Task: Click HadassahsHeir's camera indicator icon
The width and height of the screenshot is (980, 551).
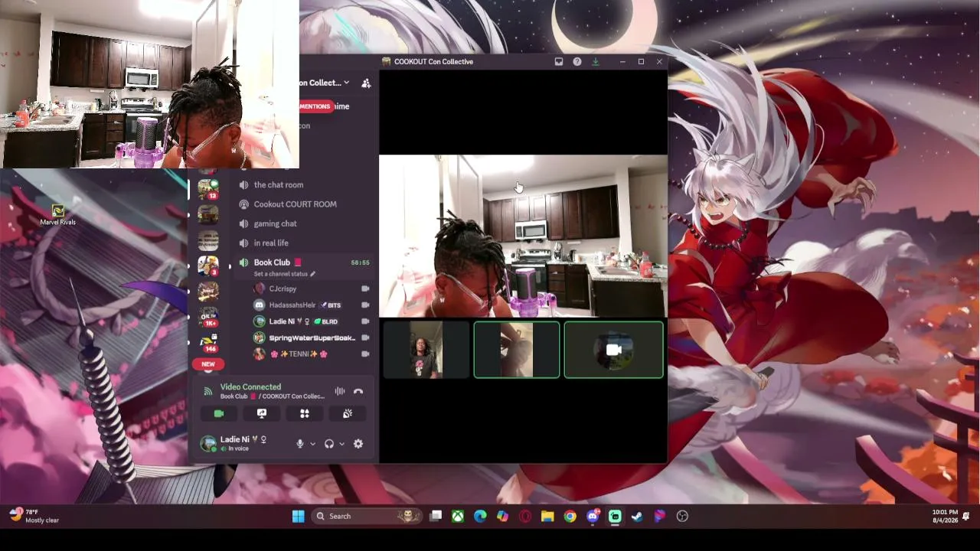Action: click(x=365, y=305)
